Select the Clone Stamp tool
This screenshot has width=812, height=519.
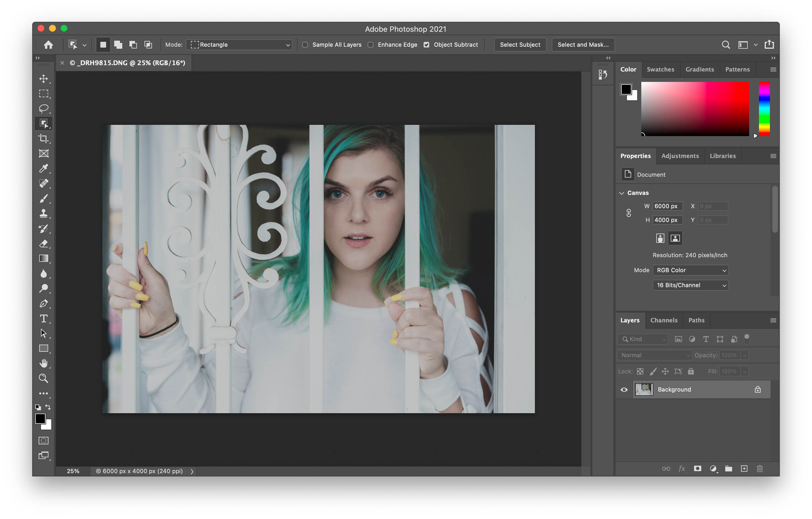[44, 214]
